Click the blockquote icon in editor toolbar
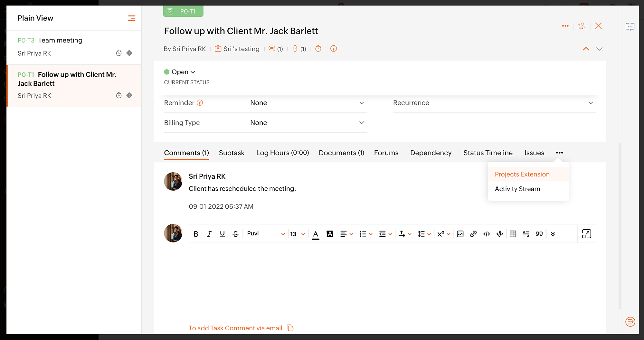644x340 pixels. [539, 234]
